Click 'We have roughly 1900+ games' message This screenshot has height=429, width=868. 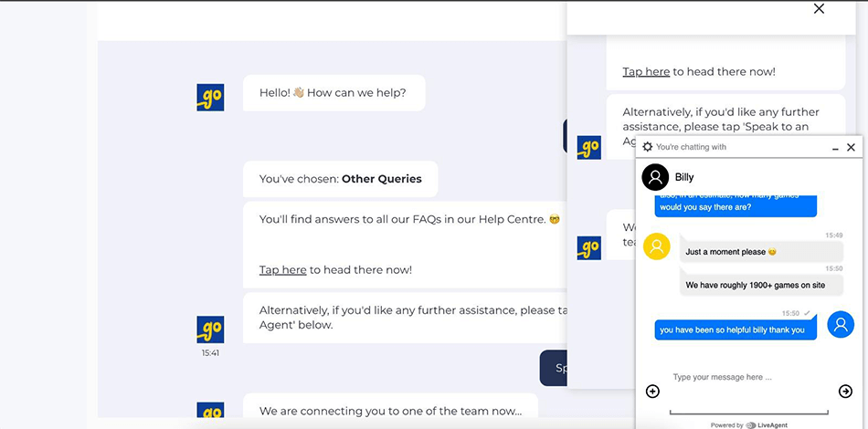(x=755, y=285)
